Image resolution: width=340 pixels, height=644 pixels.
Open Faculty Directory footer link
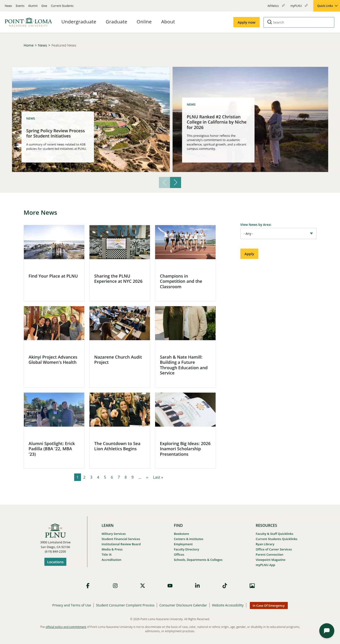[186, 549]
